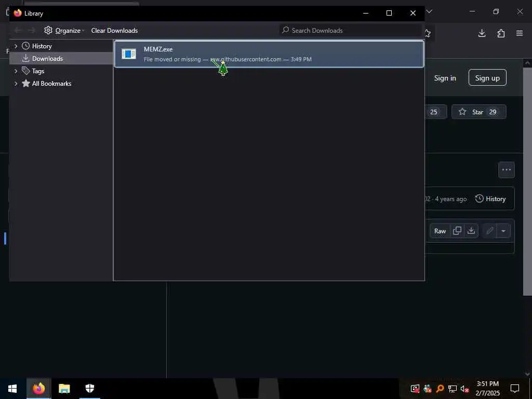Viewport: 532px width, 399px height.
Task: View the Raw file
Action: (x=440, y=231)
